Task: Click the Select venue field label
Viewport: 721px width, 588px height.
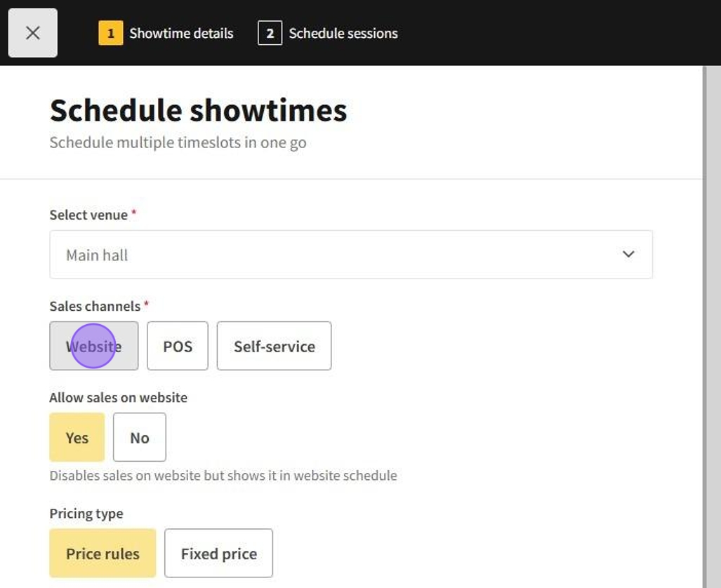Action: tap(88, 215)
